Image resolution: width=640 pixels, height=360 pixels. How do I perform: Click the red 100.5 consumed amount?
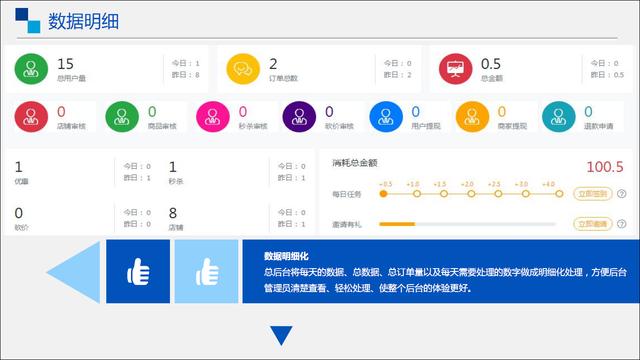tap(605, 167)
